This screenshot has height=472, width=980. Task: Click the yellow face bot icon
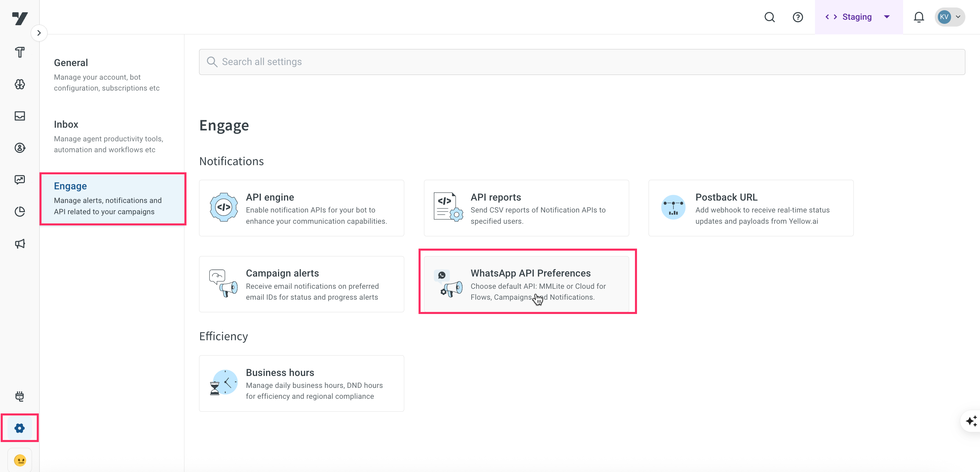[20, 460]
